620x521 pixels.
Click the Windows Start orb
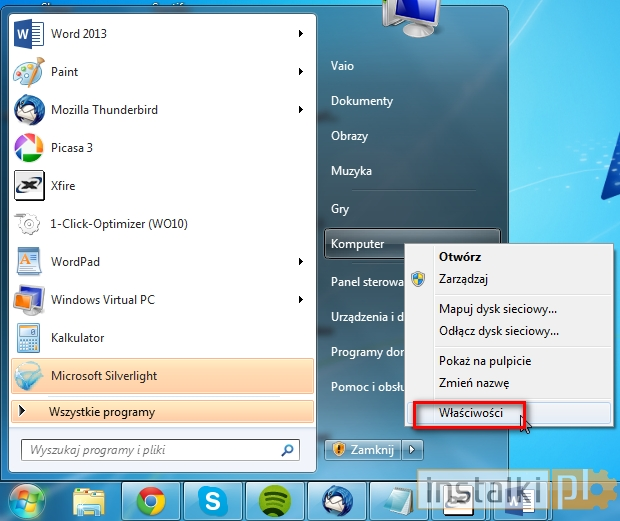pos(28,500)
